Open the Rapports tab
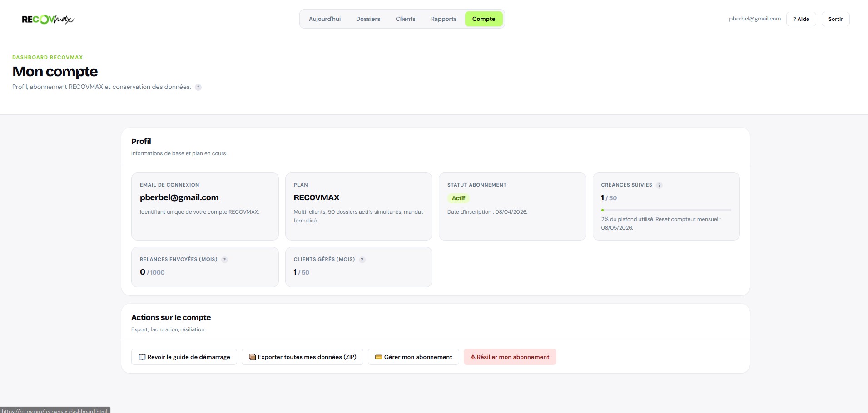Screen dimensions: 868x413 [x=444, y=19]
